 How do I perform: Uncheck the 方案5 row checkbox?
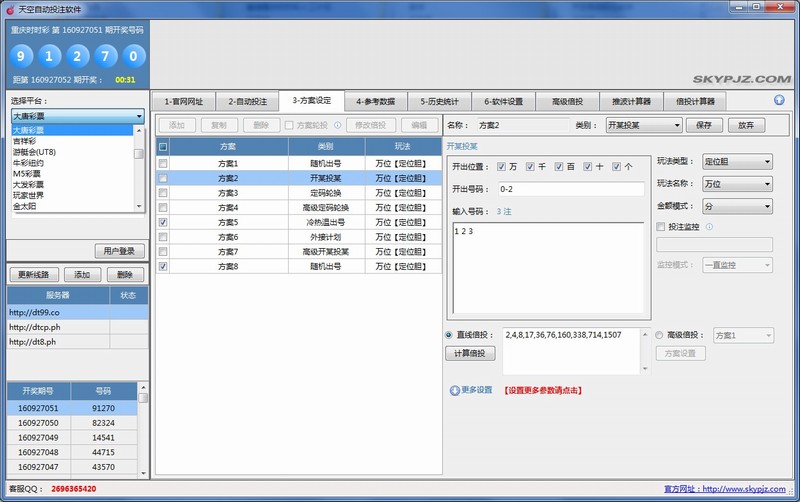pos(163,222)
